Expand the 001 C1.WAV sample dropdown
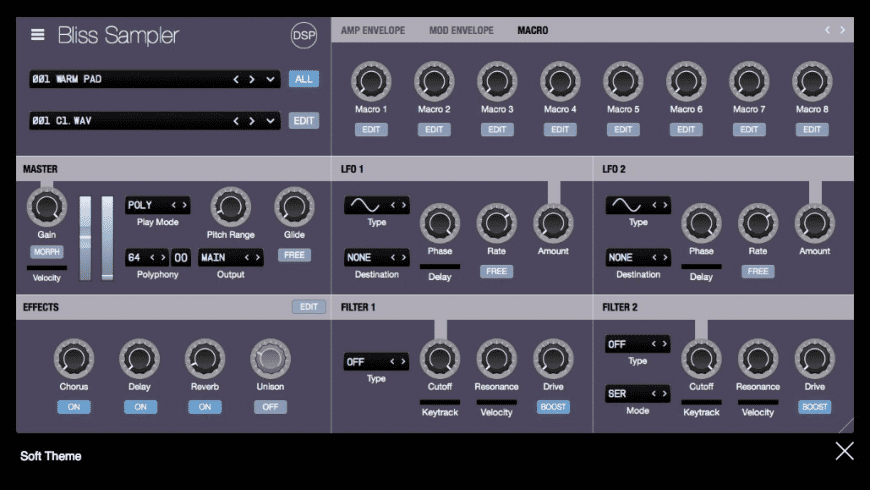870x490 pixels. click(270, 121)
